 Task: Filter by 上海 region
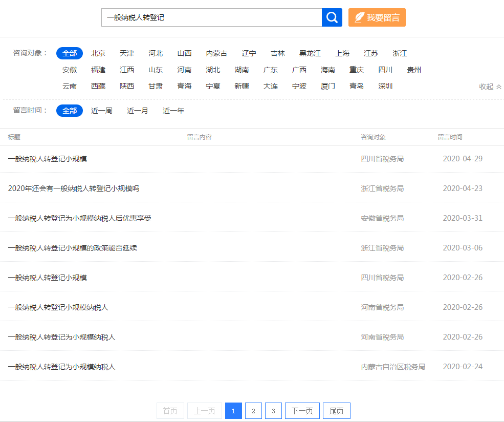(342, 53)
